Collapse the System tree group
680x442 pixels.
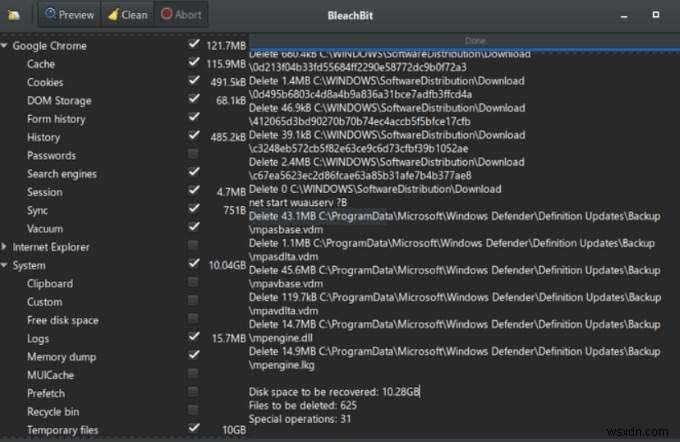4,265
